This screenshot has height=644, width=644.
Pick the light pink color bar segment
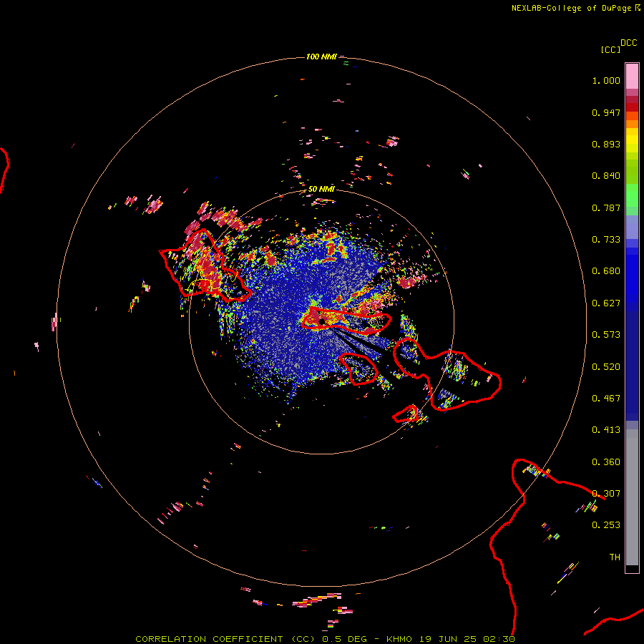coord(632,76)
